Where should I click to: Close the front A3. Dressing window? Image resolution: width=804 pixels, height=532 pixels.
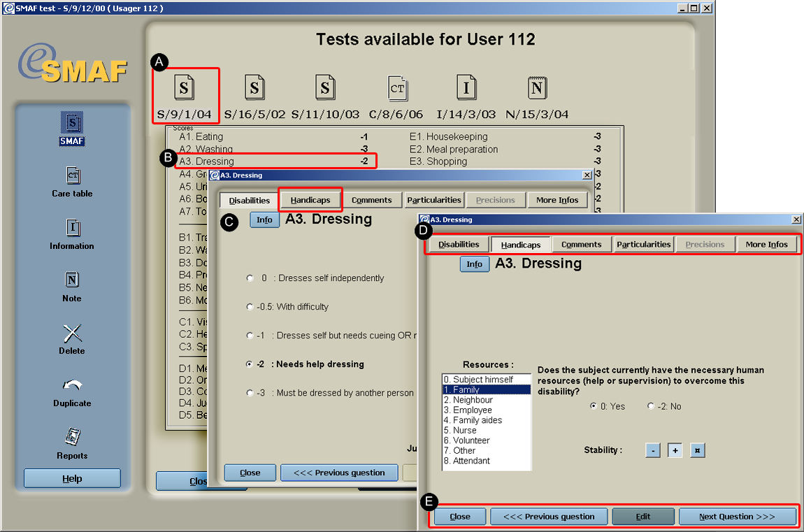tap(796, 220)
